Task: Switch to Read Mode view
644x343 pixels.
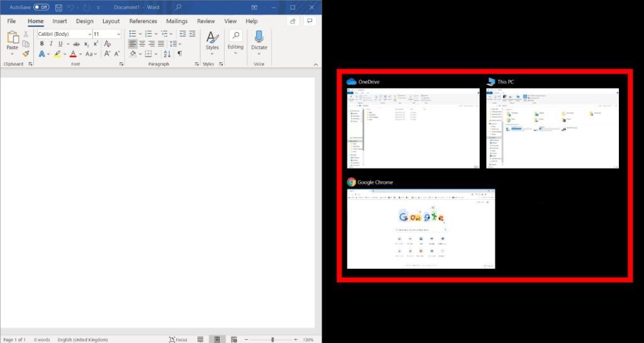Action: (x=200, y=339)
